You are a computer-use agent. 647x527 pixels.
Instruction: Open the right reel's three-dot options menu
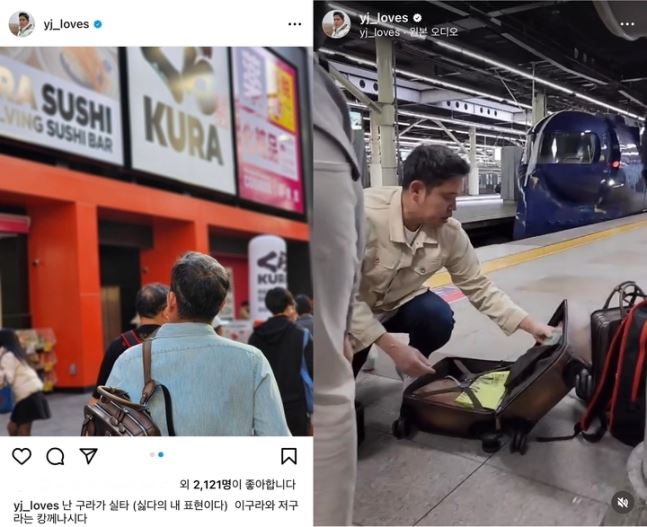(627, 24)
